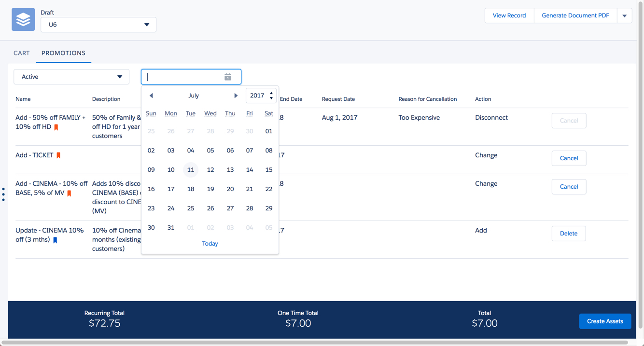Click the Today link in calendar
The width and height of the screenshot is (644, 346).
210,244
